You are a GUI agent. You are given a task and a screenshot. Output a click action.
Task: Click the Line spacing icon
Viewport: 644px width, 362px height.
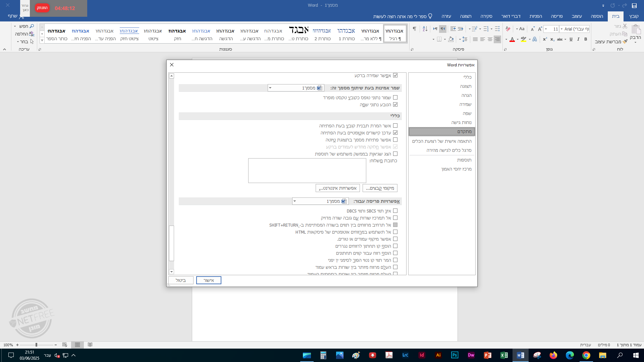[465, 39]
